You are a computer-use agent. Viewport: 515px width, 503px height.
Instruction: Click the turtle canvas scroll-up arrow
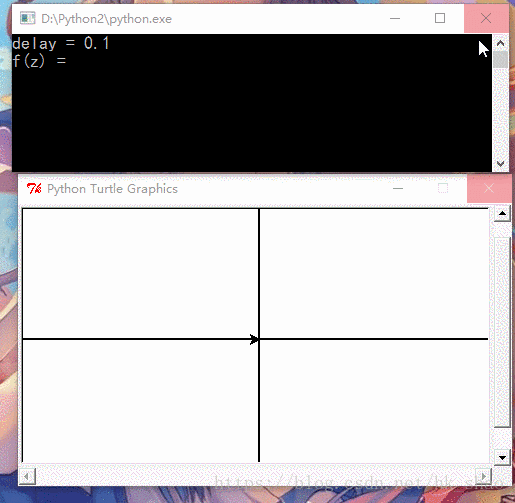[502, 214]
